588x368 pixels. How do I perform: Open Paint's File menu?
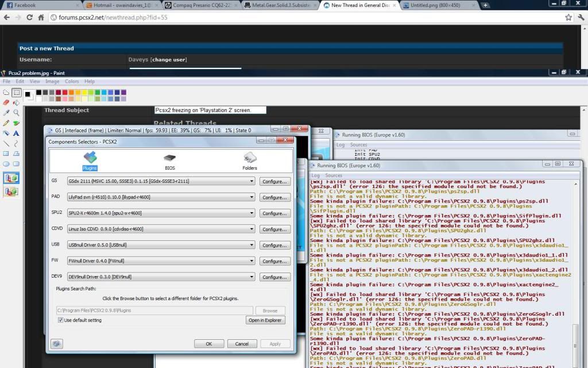6,82
